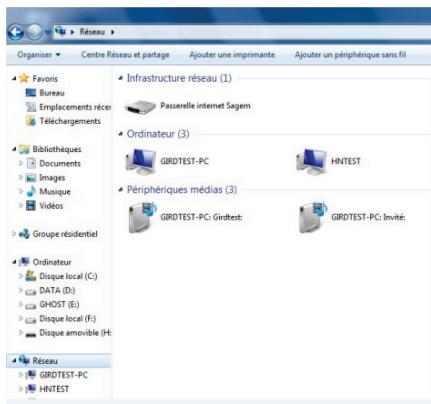The height and width of the screenshot is (404, 431).
Task: Click the Disque local (C:) drive icon
Action: point(31,276)
